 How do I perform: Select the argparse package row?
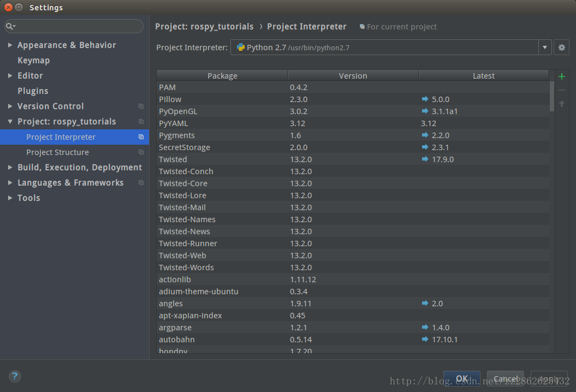[353, 328]
